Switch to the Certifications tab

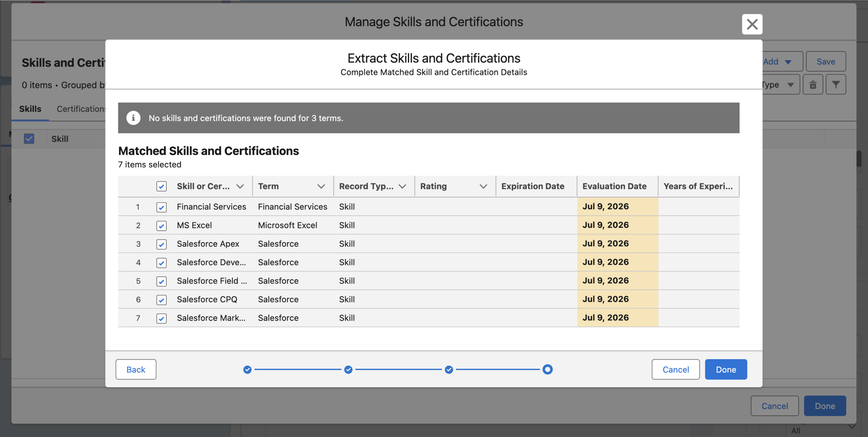click(81, 109)
